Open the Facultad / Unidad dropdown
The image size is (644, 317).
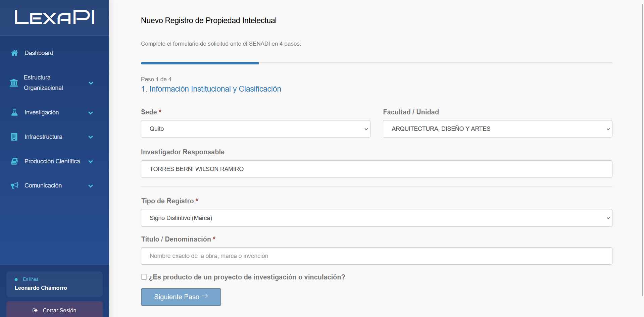497,129
